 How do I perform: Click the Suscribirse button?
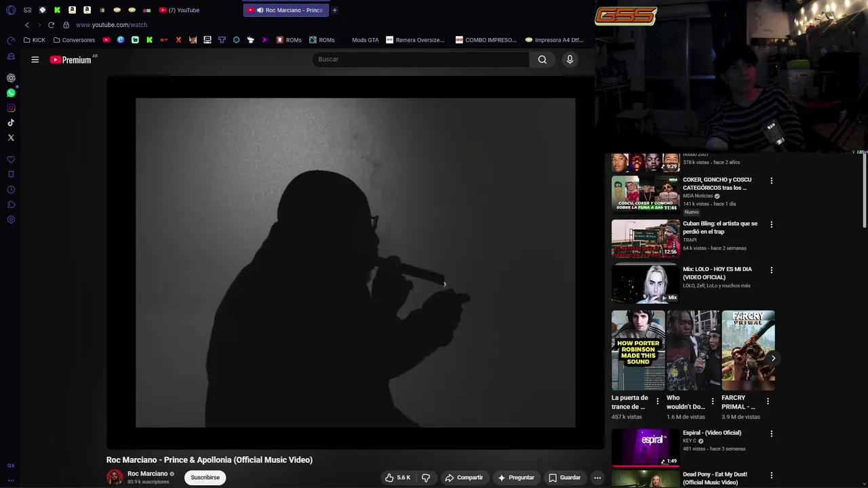pyautogui.click(x=205, y=478)
